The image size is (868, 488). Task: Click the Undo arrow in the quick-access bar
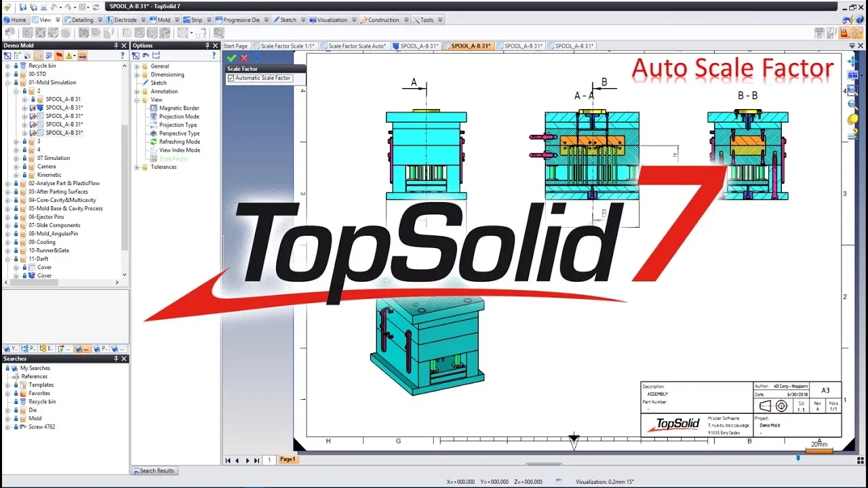pyautogui.click(x=54, y=7)
